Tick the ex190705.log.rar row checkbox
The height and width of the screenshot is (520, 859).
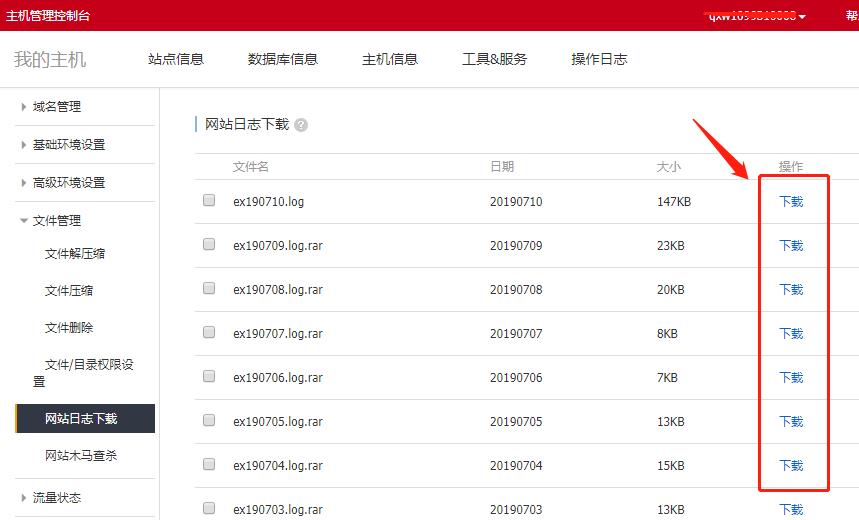click(x=209, y=420)
